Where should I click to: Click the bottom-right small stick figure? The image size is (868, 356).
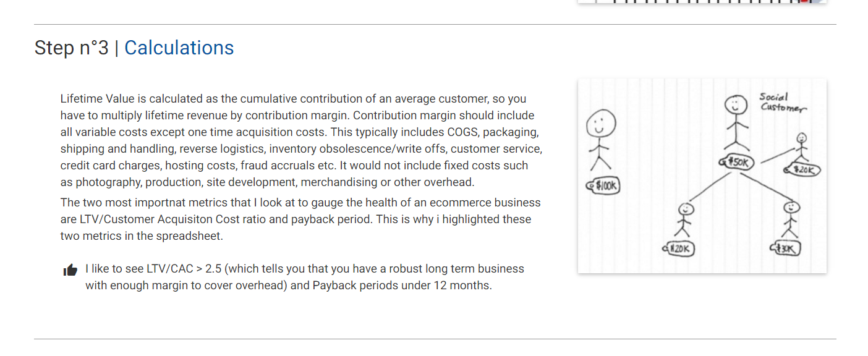[791, 219]
